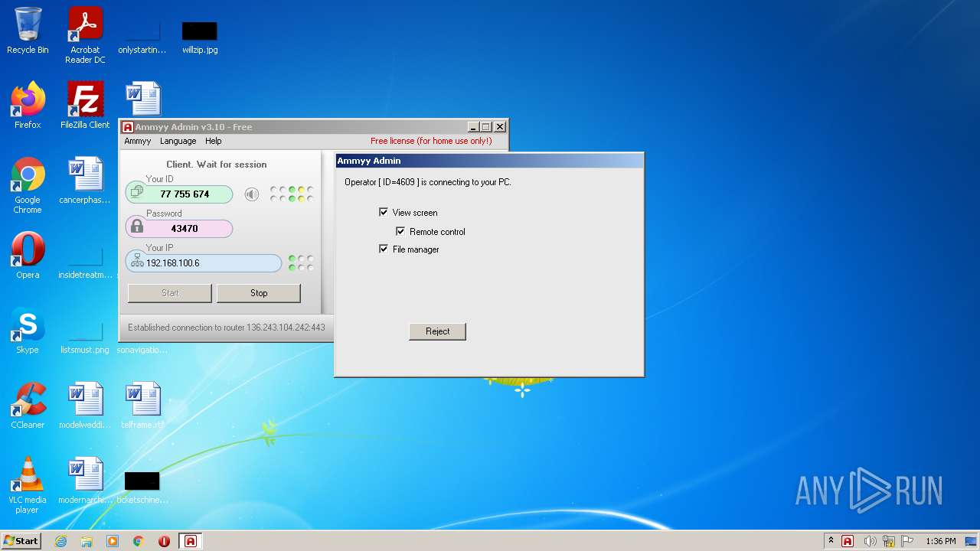Open Acrobat Reader DC shortcut
Screen dimensions: 980x551
[85, 35]
